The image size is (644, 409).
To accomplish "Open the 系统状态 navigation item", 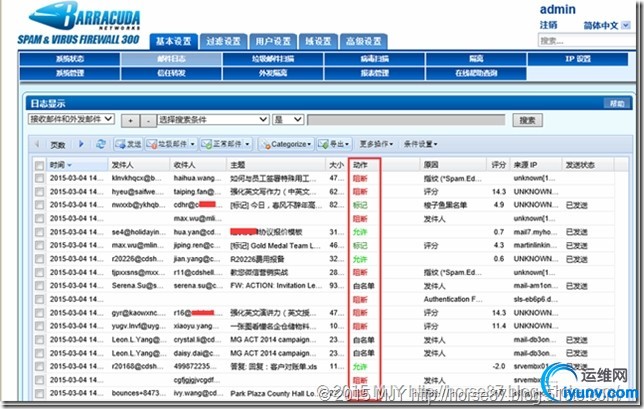I will coord(70,59).
